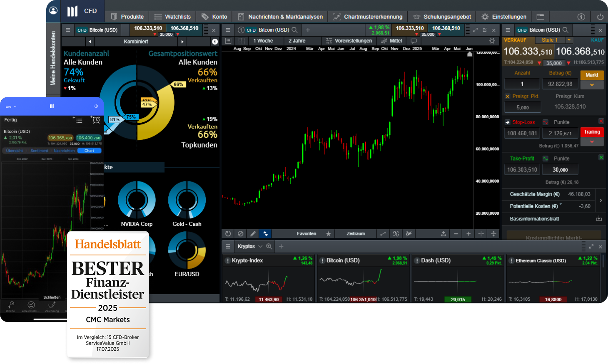Click the chart reset (refresh) icon

228,234
